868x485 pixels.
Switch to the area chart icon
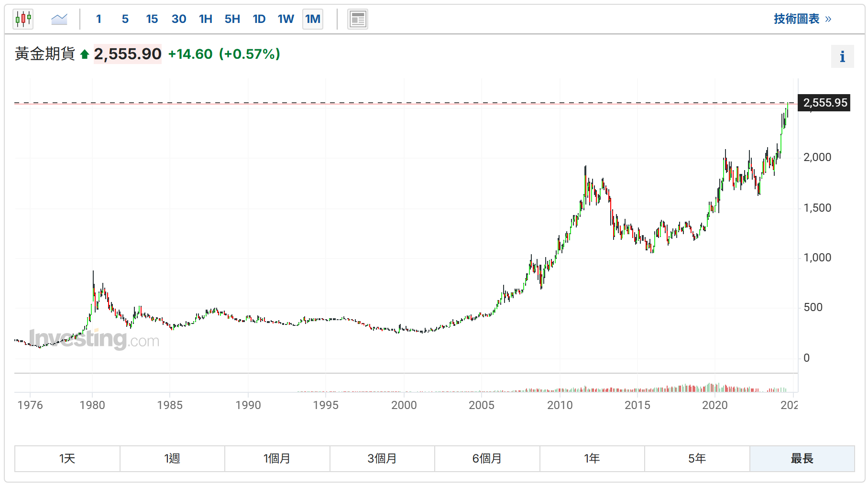(x=59, y=19)
